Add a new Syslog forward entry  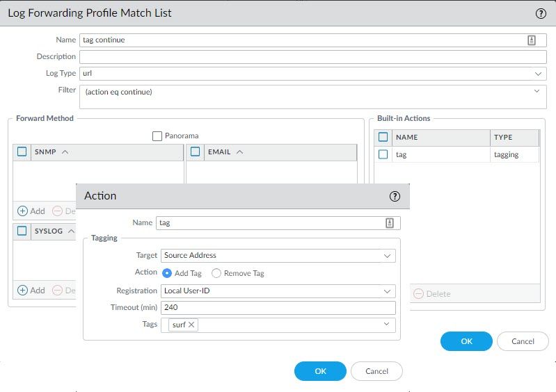coord(31,290)
